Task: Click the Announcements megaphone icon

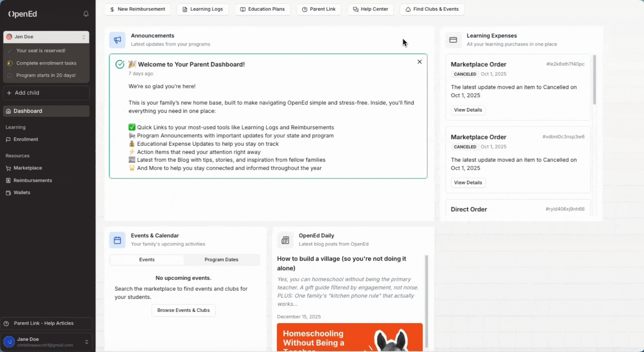Action: point(117,40)
